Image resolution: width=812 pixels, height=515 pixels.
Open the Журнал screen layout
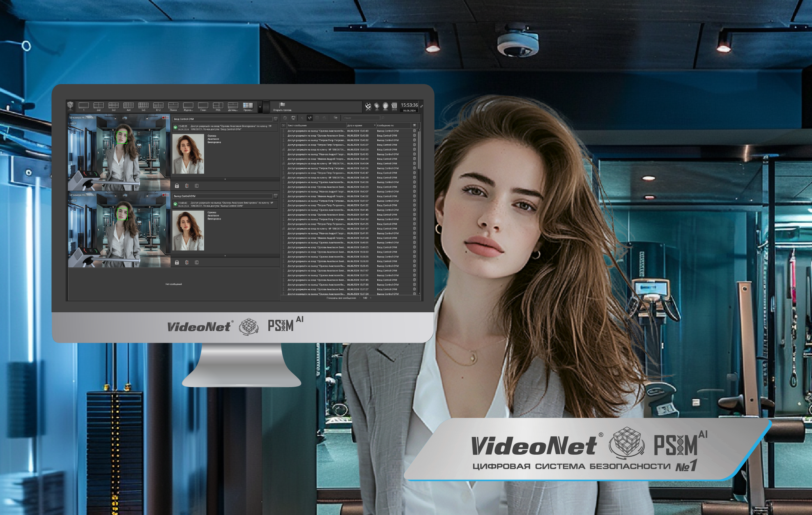click(188, 107)
